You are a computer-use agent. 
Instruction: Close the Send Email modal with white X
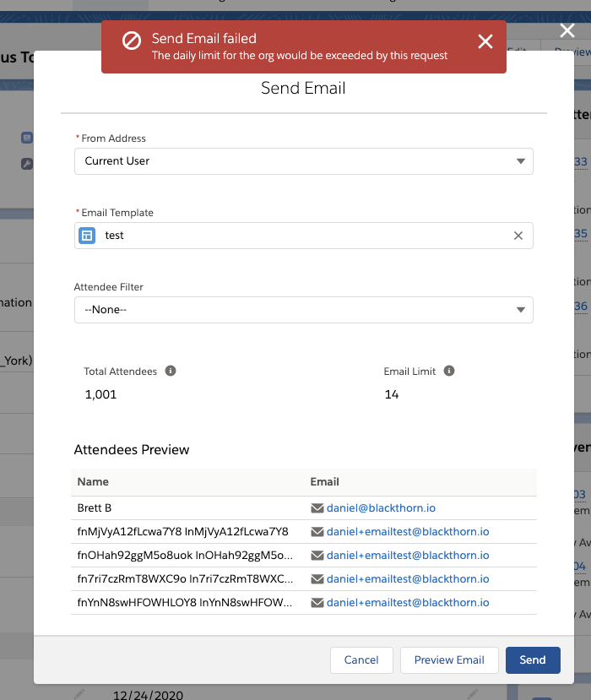click(567, 30)
